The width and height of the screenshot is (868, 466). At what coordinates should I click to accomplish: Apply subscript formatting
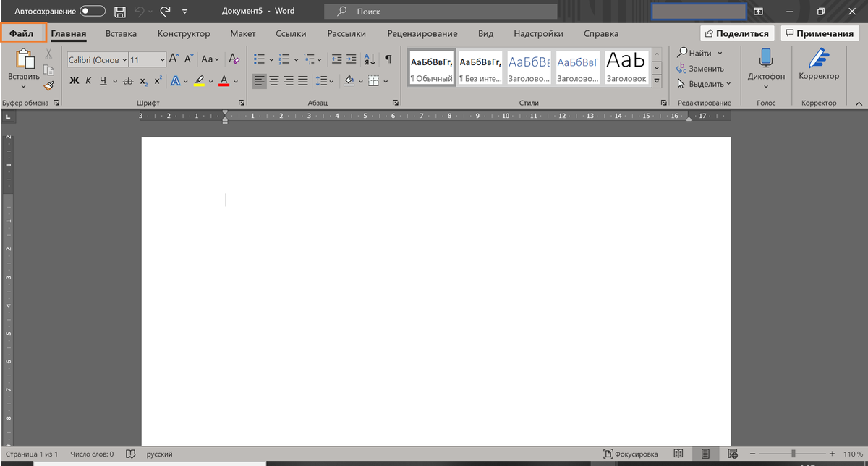(x=143, y=81)
